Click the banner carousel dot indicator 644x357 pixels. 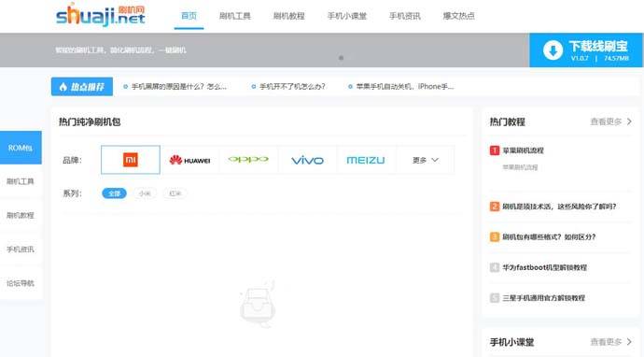tap(341, 58)
